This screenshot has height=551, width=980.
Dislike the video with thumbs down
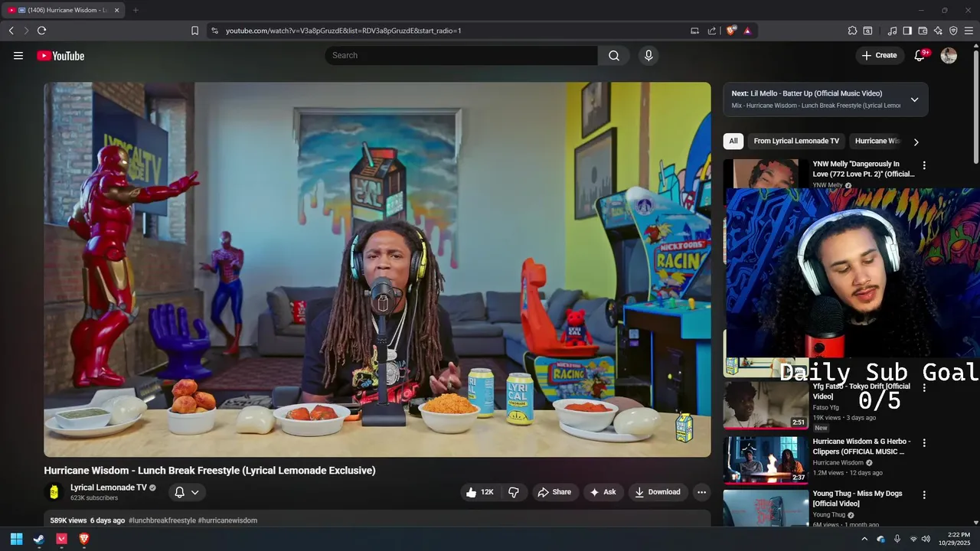point(514,492)
